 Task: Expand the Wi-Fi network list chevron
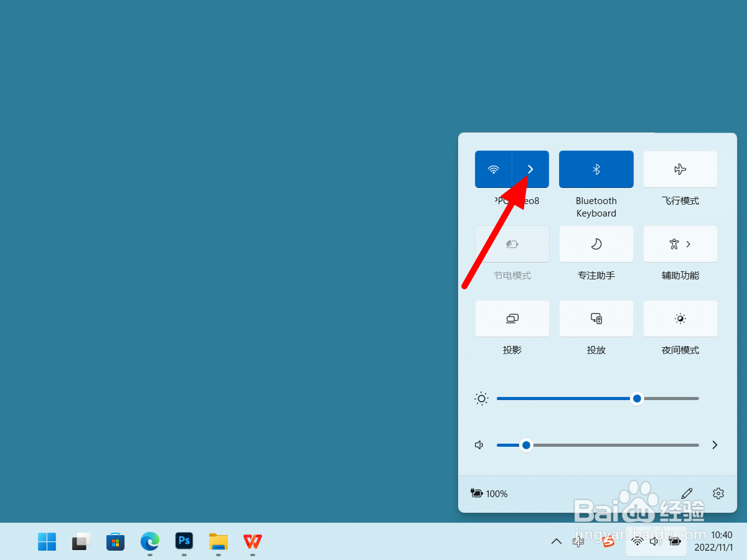point(530,169)
